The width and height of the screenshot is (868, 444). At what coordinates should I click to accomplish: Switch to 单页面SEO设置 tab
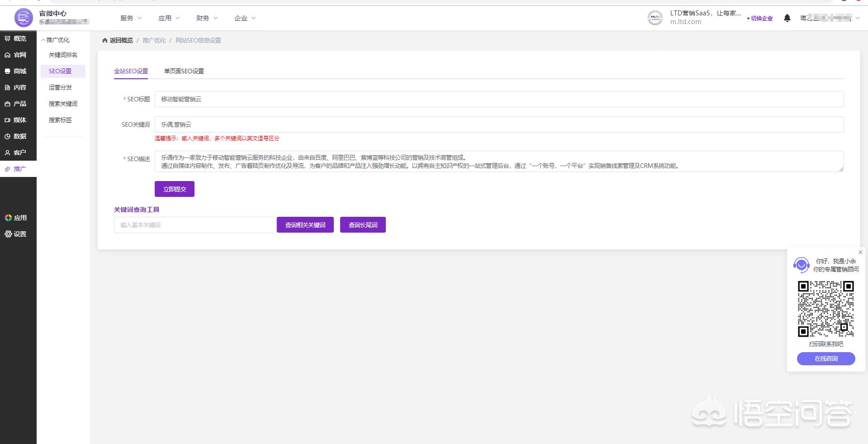point(184,71)
